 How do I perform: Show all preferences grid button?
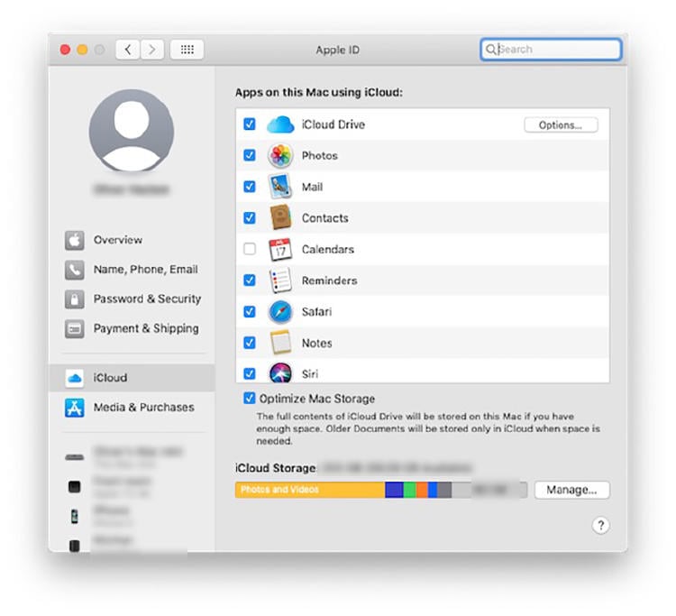point(187,50)
